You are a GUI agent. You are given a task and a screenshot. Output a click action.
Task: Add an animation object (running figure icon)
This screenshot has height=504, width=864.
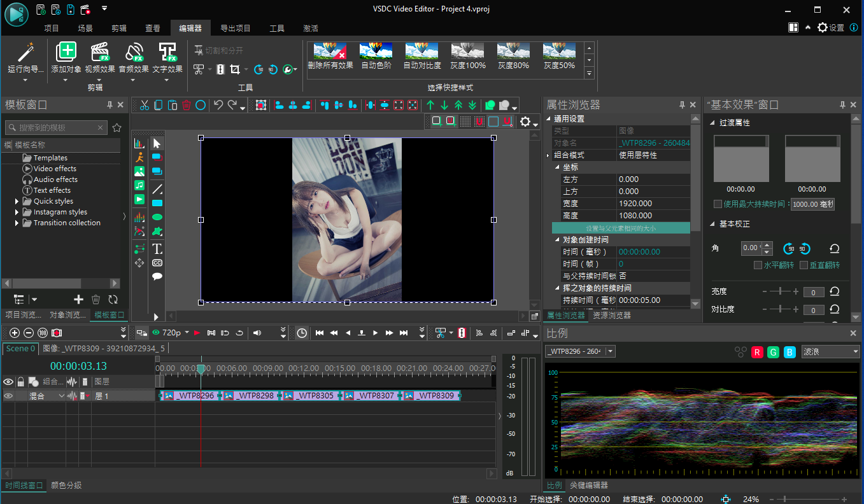(x=139, y=157)
